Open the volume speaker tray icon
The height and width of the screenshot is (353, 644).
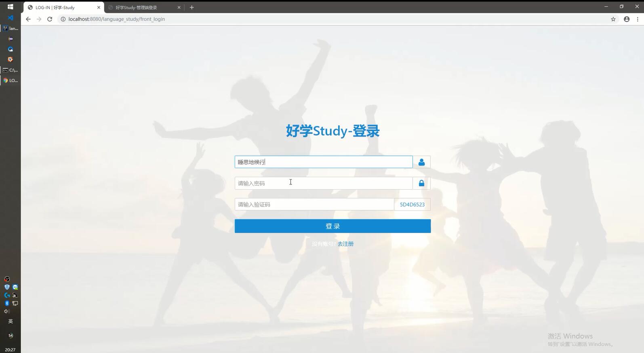(x=7, y=311)
